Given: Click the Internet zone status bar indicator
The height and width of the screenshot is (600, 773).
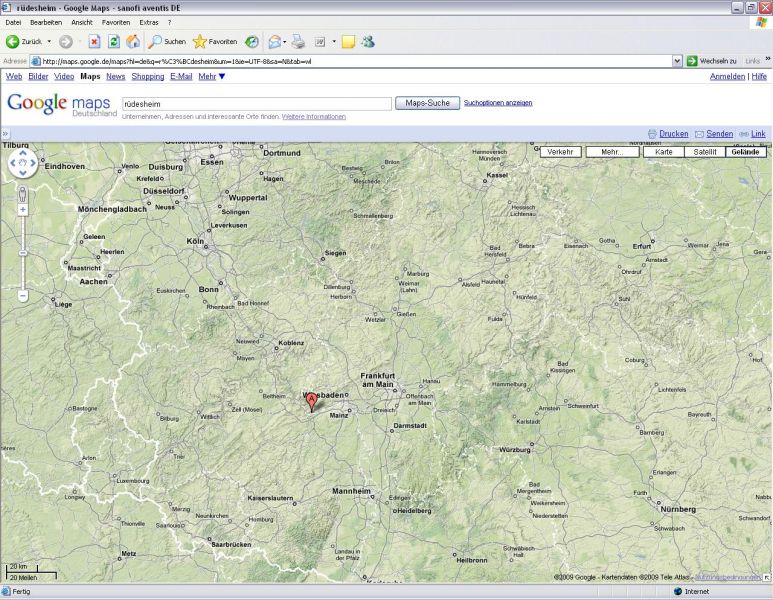Looking at the screenshot, I should [x=692, y=591].
